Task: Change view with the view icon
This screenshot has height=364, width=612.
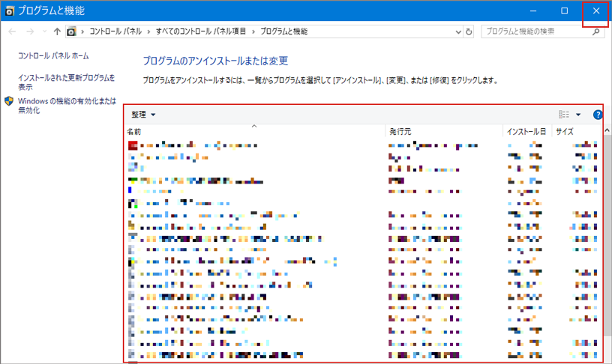Action: [564, 114]
